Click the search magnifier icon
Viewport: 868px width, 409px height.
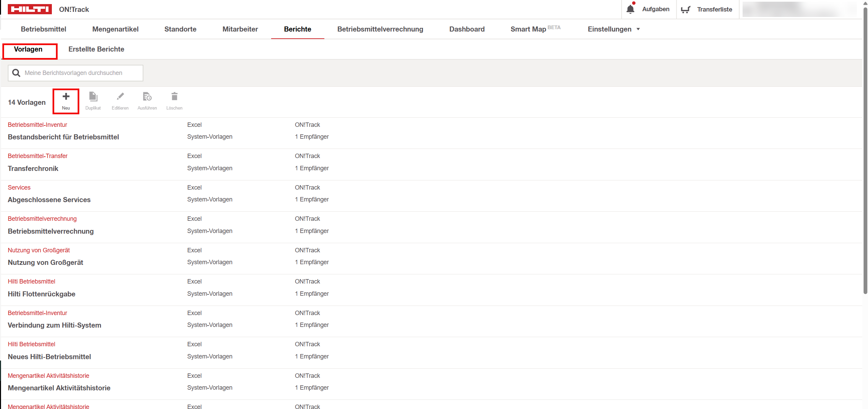pyautogui.click(x=16, y=73)
